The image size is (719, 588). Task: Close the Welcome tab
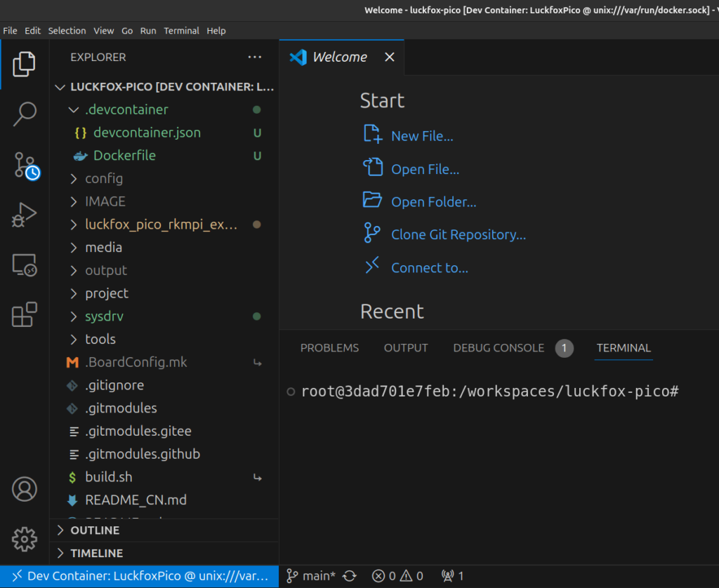pyautogui.click(x=389, y=57)
